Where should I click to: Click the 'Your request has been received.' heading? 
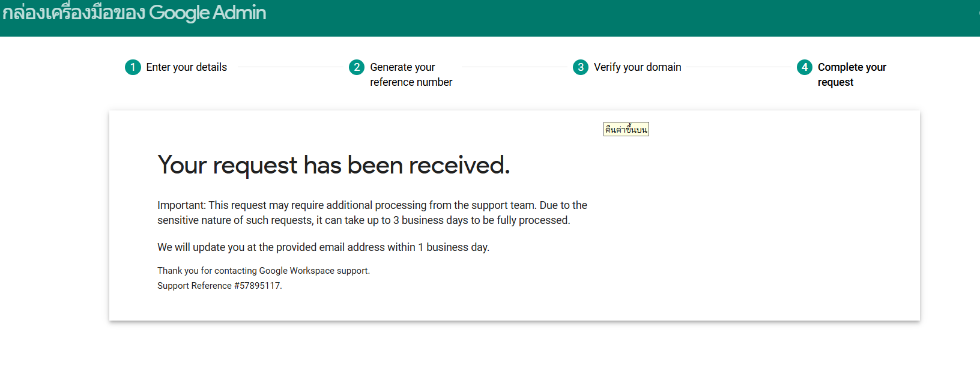(x=334, y=165)
